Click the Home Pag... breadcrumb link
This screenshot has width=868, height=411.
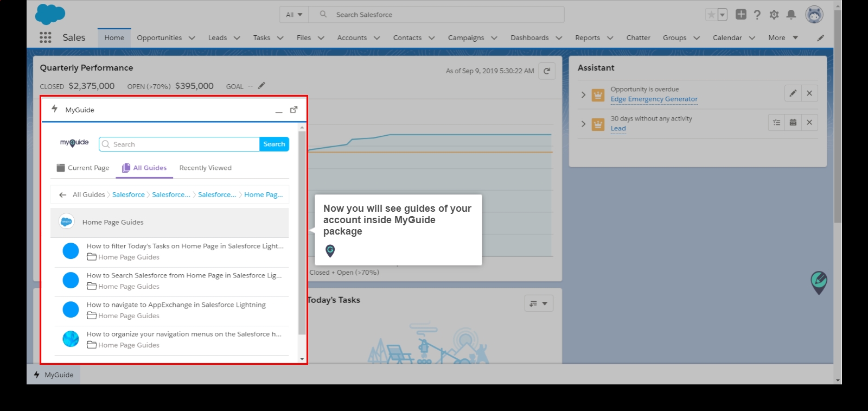click(264, 195)
